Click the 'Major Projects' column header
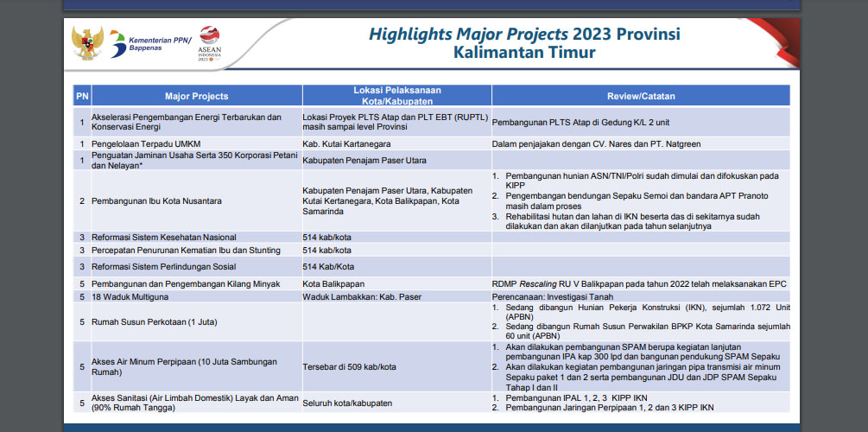Screen dimensions: 868x432 pyautogui.click(x=197, y=96)
